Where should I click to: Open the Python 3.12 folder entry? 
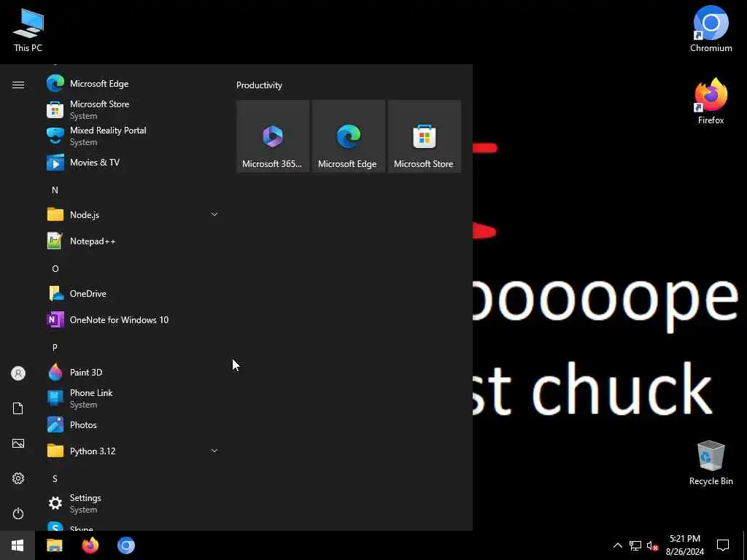tap(133, 451)
